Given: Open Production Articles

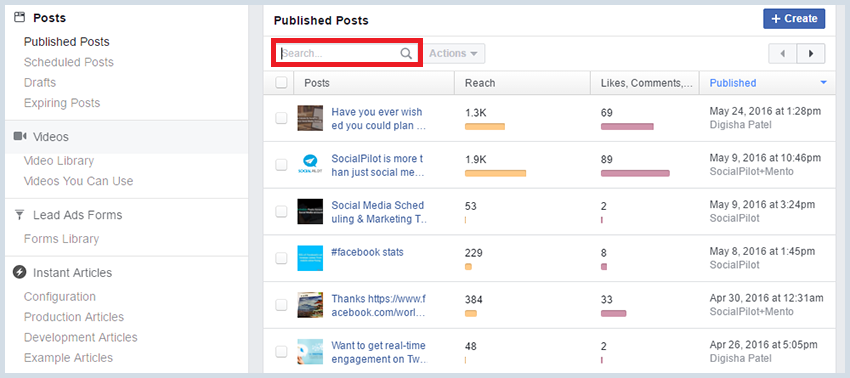Looking at the screenshot, I should coord(74,317).
